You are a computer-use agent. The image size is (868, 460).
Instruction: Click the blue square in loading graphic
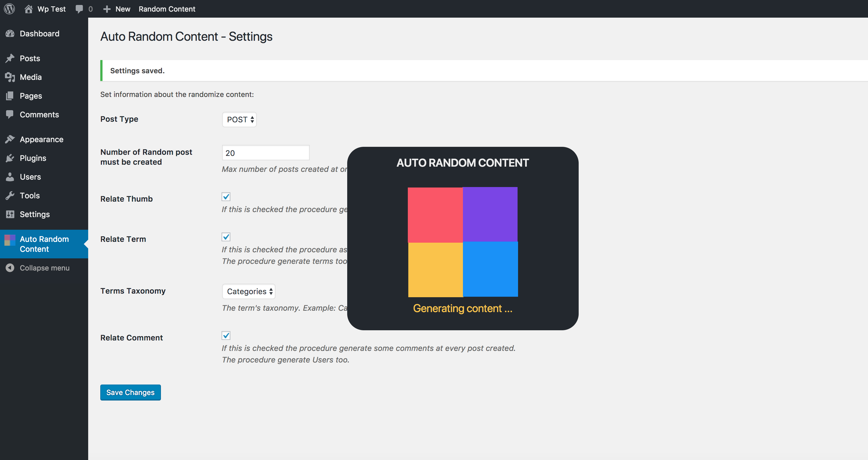pos(490,269)
